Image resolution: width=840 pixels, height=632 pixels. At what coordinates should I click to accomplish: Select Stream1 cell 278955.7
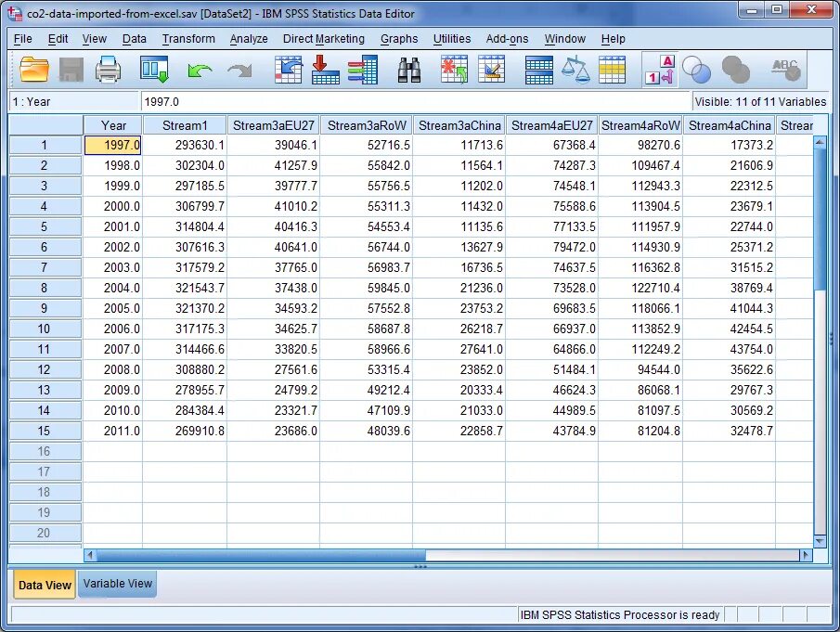pyautogui.click(x=185, y=390)
